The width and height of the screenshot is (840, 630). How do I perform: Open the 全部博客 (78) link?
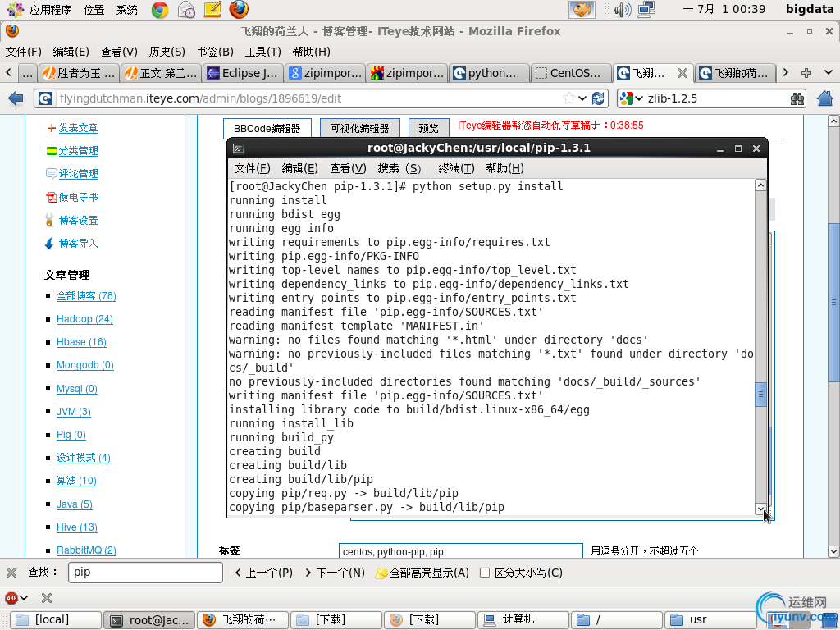click(86, 295)
